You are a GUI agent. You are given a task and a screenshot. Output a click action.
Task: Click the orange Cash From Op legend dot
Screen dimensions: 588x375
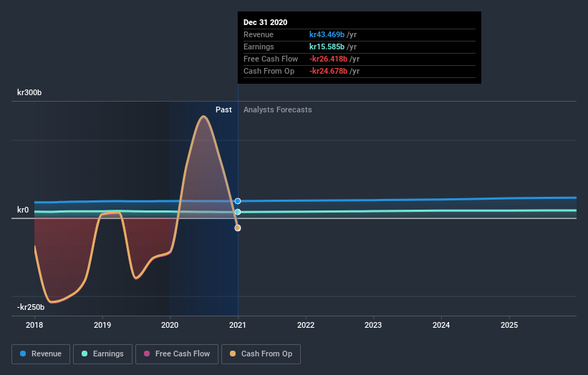pos(233,354)
